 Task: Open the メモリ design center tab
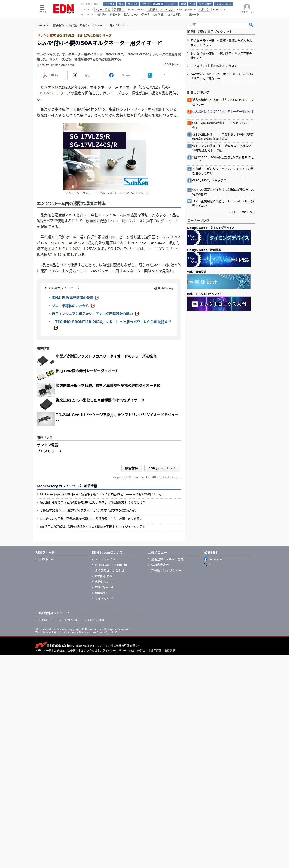tap(145, 4)
